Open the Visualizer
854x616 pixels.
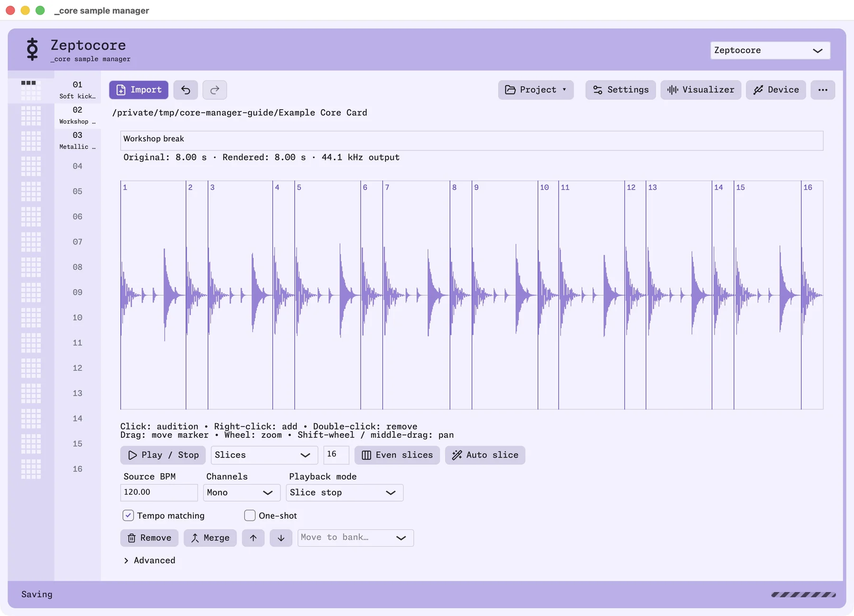point(701,90)
